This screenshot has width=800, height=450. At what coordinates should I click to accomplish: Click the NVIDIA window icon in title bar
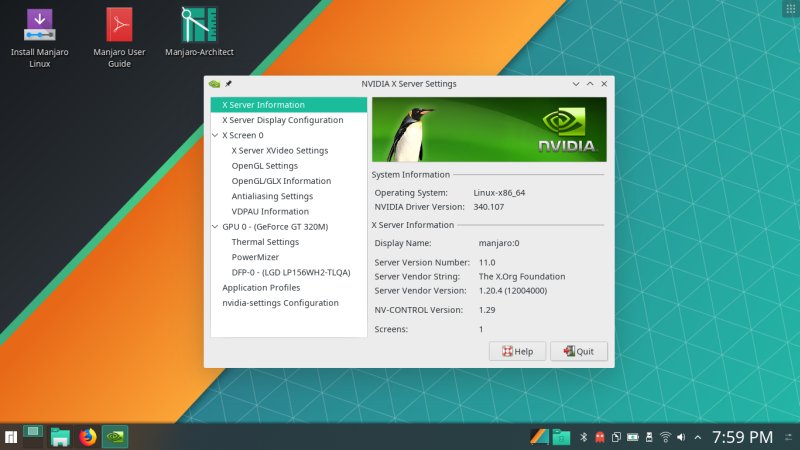point(214,84)
